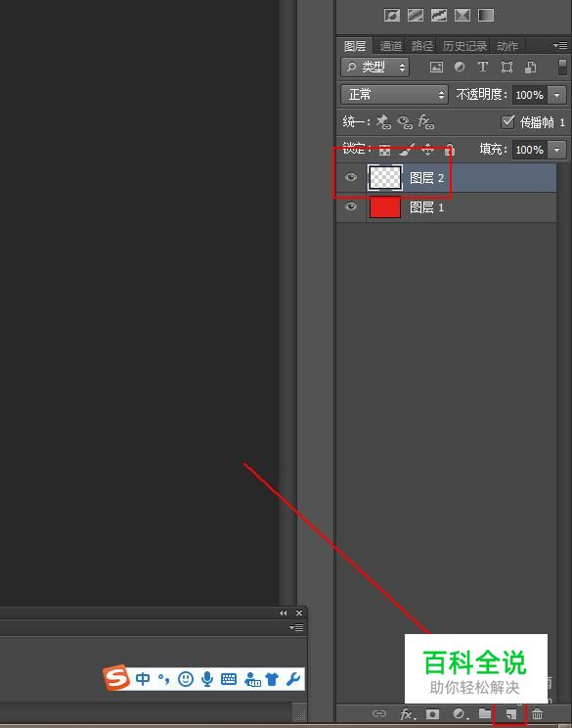The width and height of the screenshot is (572, 728).
Task: Select the third gradient map preset icon
Action: (439, 16)
